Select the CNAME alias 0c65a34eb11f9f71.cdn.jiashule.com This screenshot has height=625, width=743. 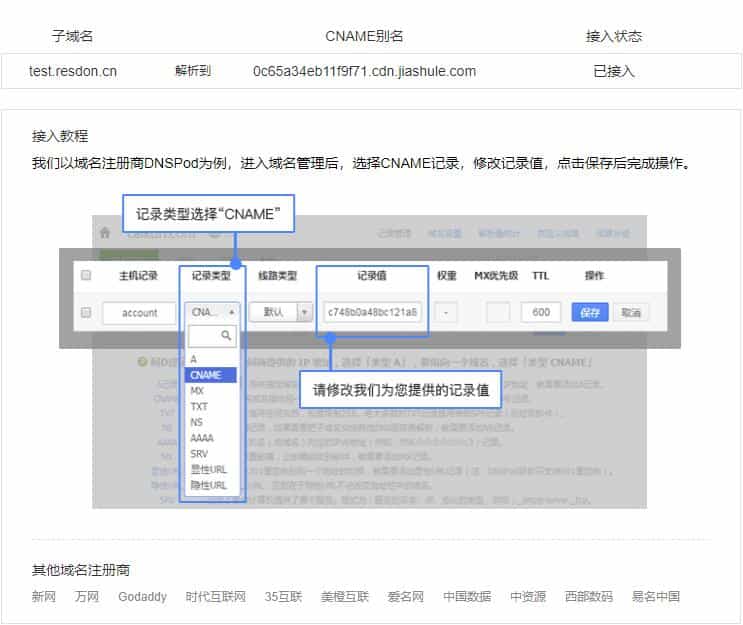pyautogui.click(x=364, y=71)
